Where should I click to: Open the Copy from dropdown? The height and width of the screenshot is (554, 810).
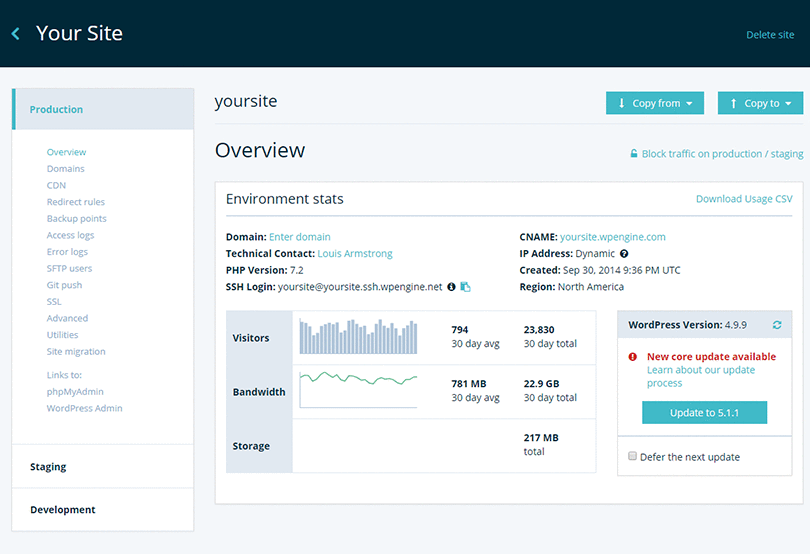coord(655,103)
